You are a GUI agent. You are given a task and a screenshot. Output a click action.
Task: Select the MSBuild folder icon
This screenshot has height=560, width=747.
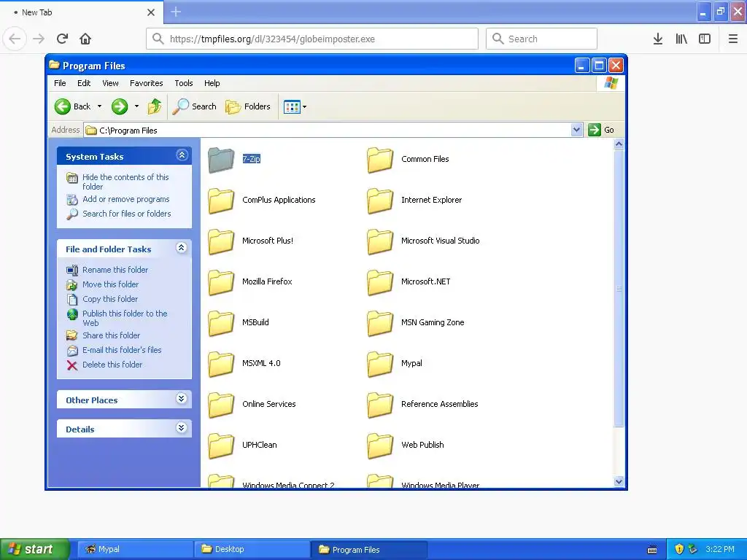[221, 323]
